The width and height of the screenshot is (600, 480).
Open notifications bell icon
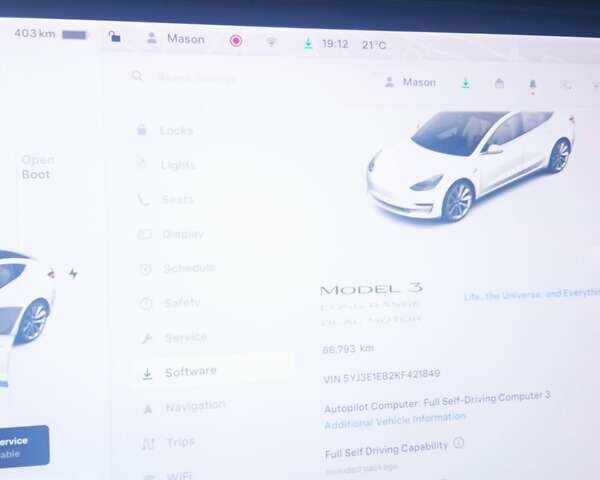(x=532, y=85)
